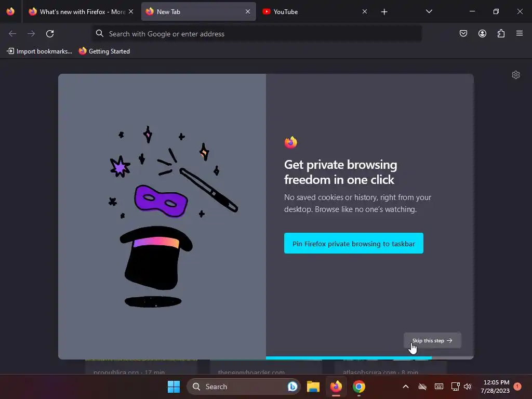Open Bing chat icon in taskbar search
Viewport: 532px width, 399px height.
tap(292, 387)
